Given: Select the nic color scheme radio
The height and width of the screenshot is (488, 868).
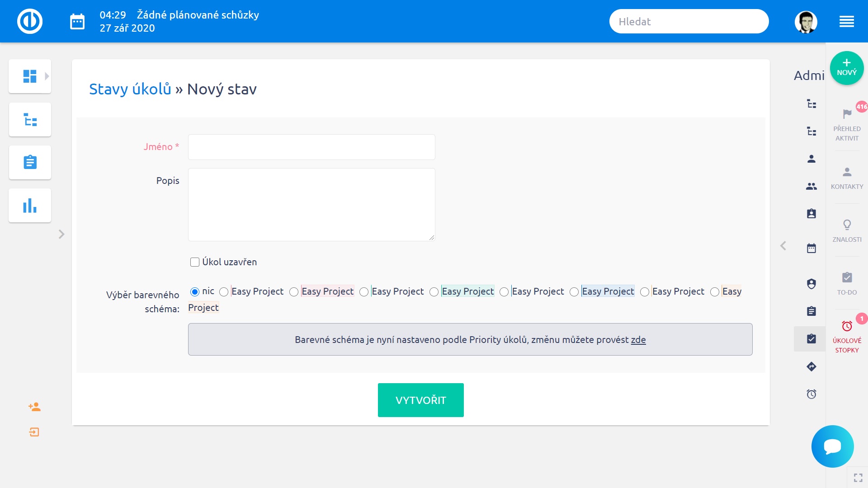Looking at the screenshot, I should pos(195,291).
